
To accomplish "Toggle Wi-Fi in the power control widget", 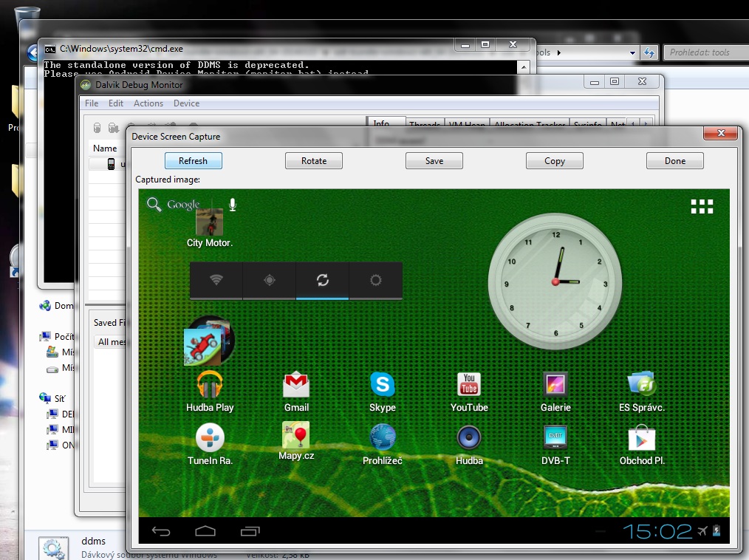I will [216, 281].
